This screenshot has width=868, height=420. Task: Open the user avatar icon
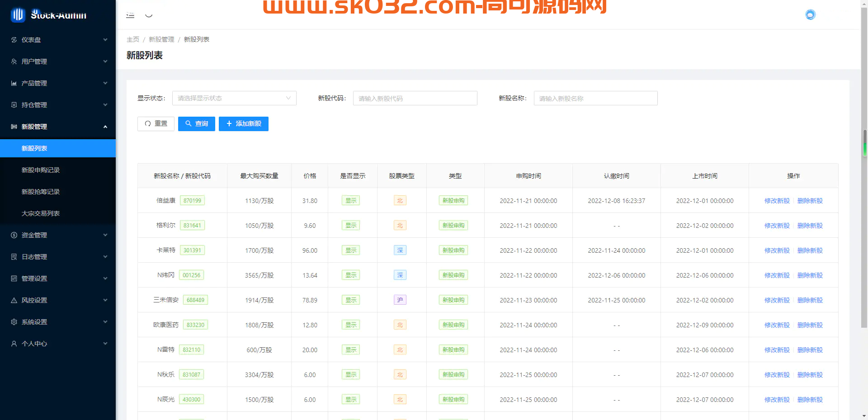click(x=810, y=15)
